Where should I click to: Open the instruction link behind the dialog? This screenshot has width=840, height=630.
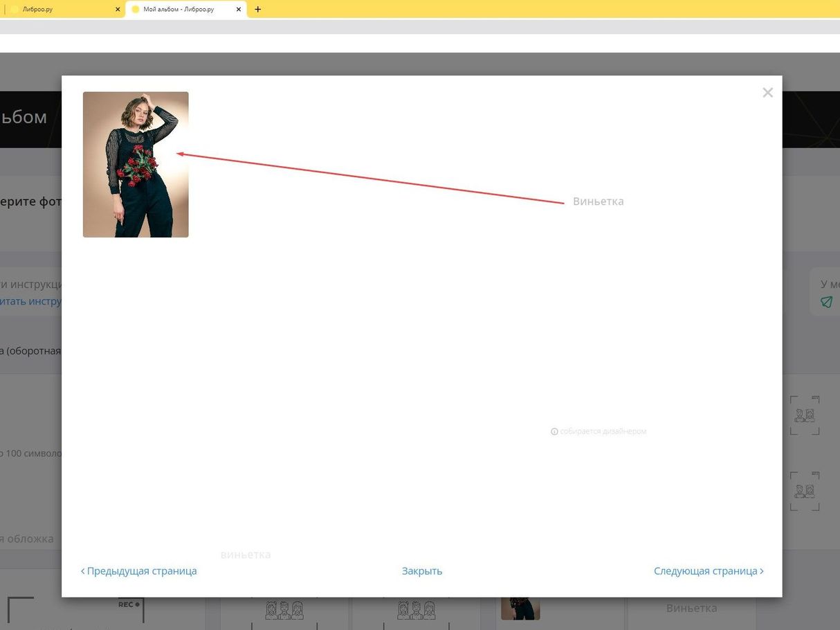click(x=31, y=301)
